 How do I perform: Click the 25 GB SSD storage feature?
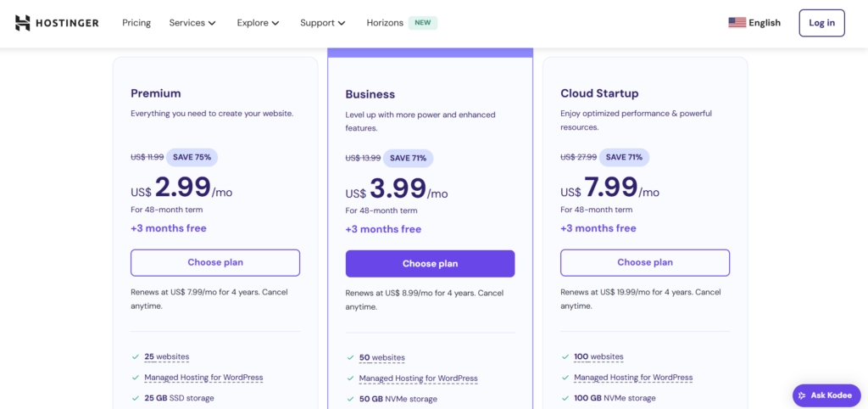pos(180,398)
